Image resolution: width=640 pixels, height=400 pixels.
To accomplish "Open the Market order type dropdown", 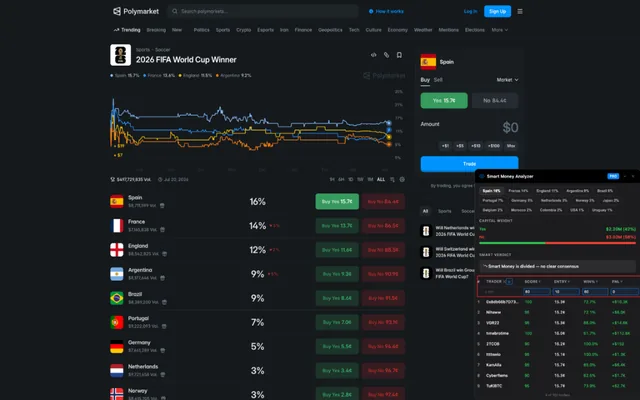I will [x=507, y=80].
